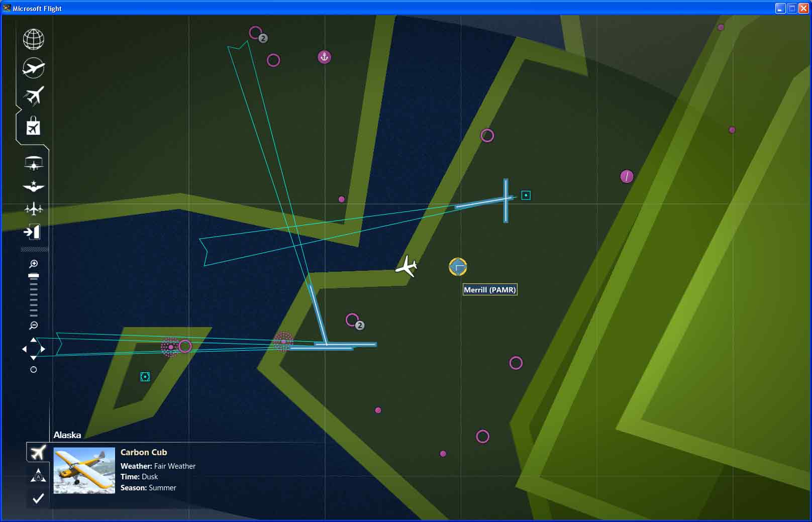This screenshot has height=522, width=812.
Task: Pan the map right with the right arrow
Action: [43, 349]
